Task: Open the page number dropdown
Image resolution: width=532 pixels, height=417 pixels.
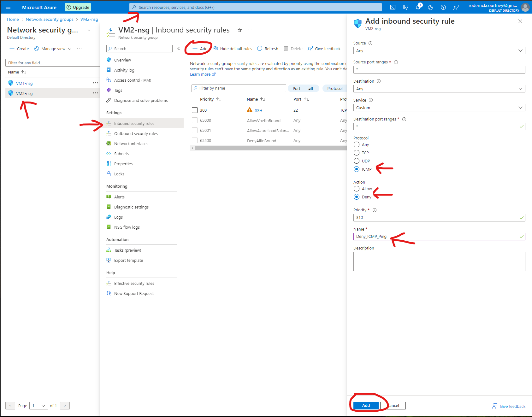Action: [39, 406]
